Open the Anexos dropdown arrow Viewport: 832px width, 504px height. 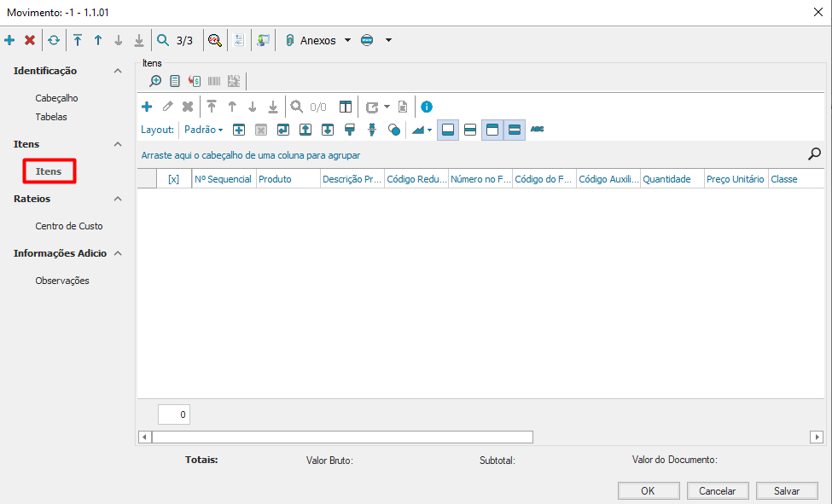tap(347, 40)
